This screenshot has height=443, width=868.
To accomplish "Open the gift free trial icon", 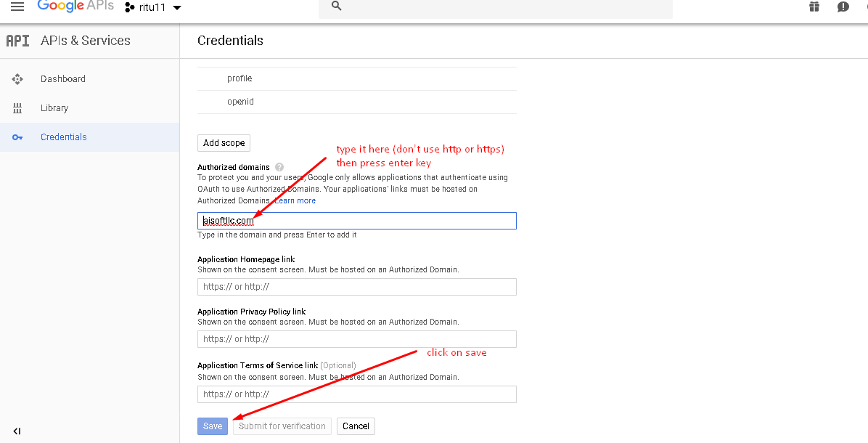I will click(814, 7).
